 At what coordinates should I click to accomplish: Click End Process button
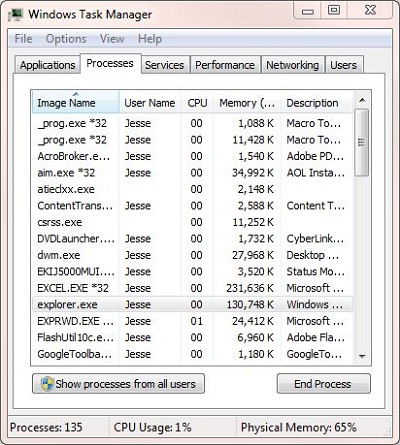pos(323,384)
